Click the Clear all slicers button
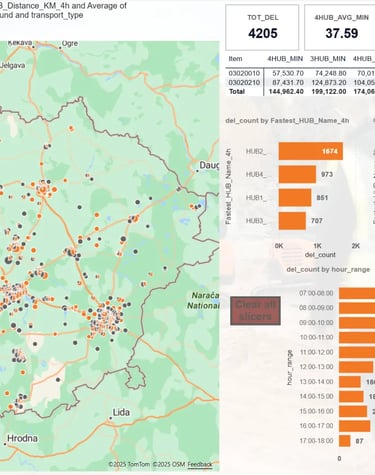Viewport: 375px width, 475px height. pos(255,311)
